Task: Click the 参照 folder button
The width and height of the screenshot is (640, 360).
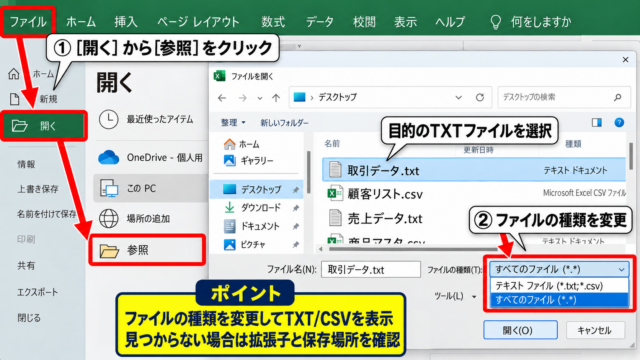Action: (147, 250)
